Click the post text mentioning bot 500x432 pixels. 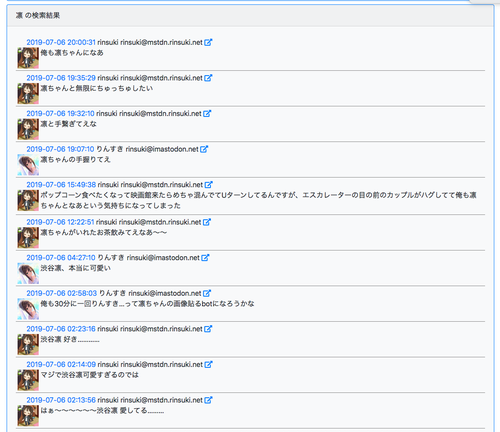tap(147, 304)
